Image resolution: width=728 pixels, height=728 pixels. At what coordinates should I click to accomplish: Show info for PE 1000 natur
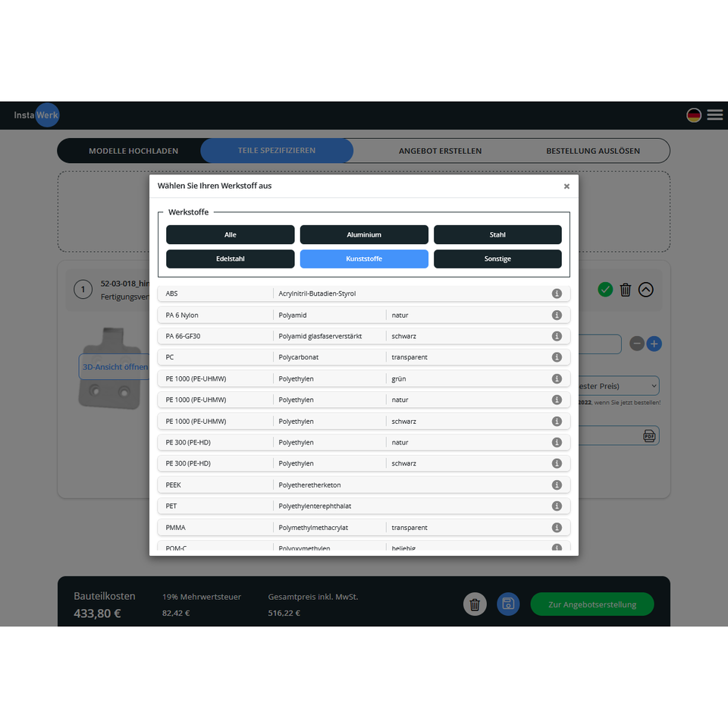(x=557, y=400)
